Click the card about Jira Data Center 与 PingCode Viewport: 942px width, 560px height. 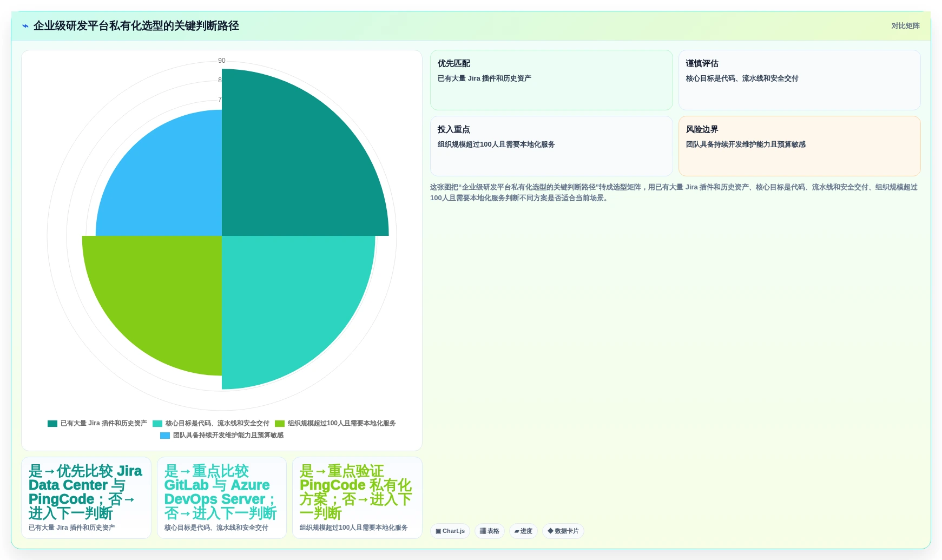click(86, 498)
